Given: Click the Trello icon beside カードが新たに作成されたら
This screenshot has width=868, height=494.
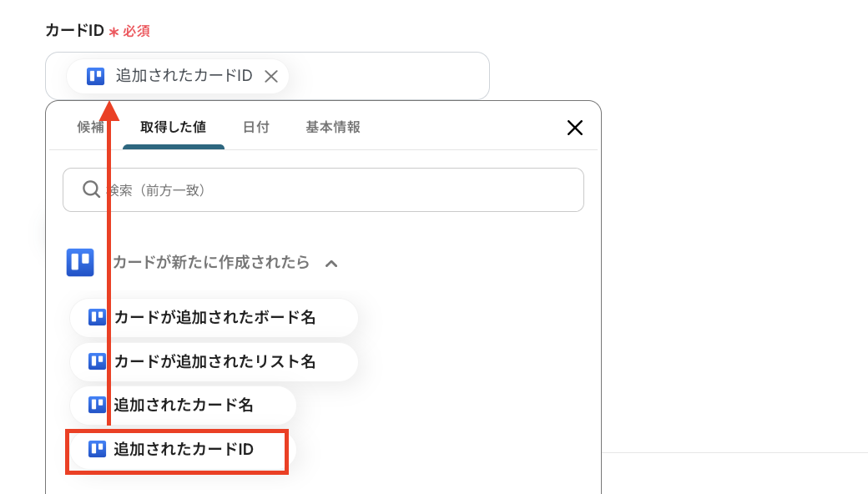Looking at the screenshot, I should 80,262.
